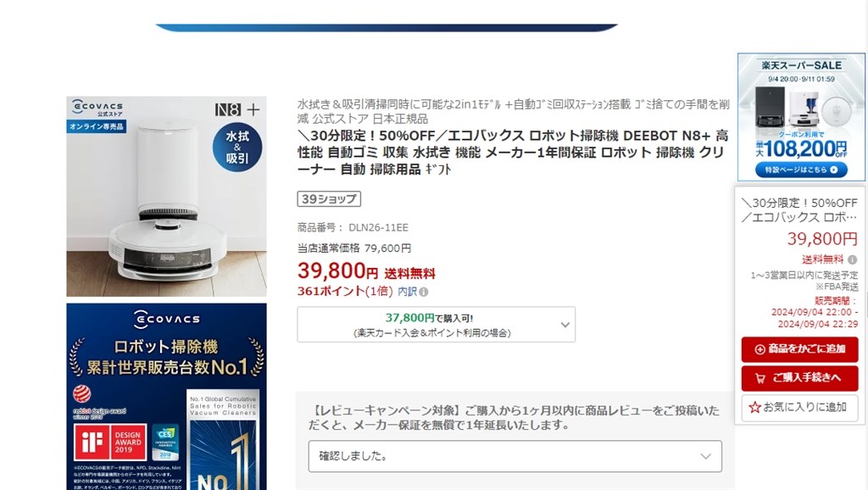Proceed to purchase via ご購入手続きへ
Viewport: 868px width, 490px height.
[x=799, y=378]
